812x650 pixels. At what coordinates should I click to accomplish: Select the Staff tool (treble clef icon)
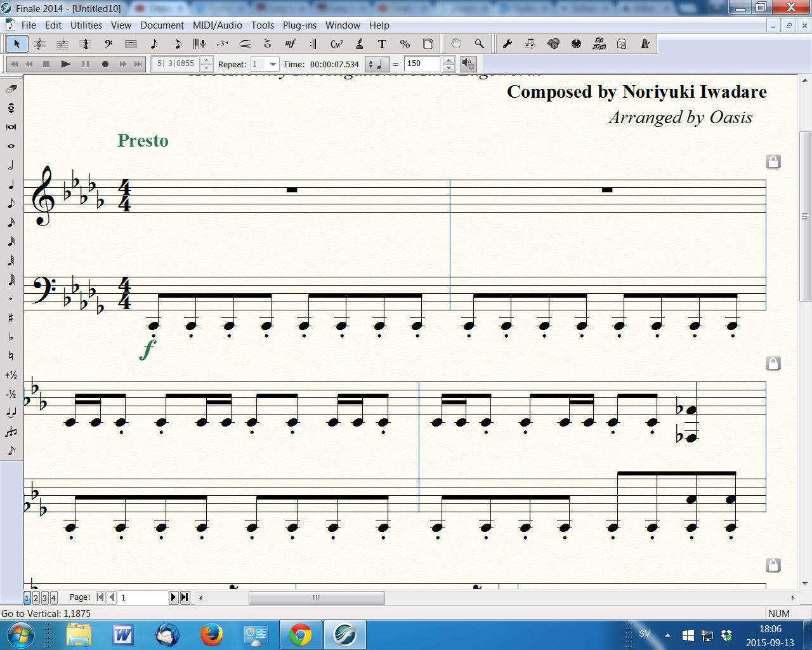[39, 44]
